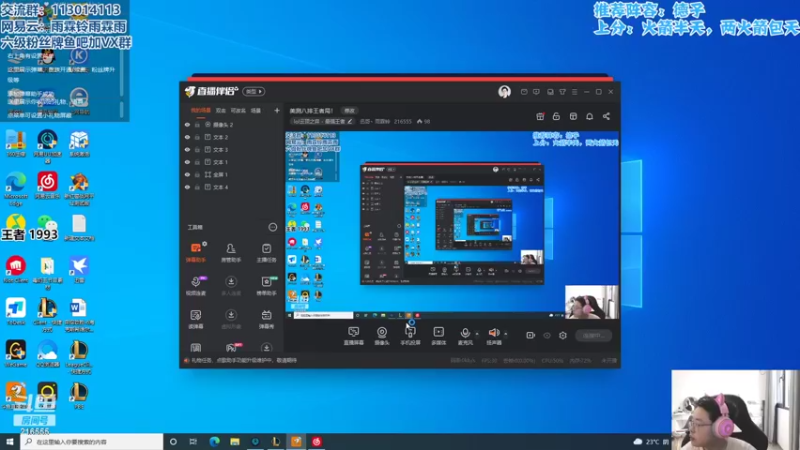This screenshot has height=450, width=800.
Task: Mute the speaker from the bottom bar
Action: (x=494, y=336)
